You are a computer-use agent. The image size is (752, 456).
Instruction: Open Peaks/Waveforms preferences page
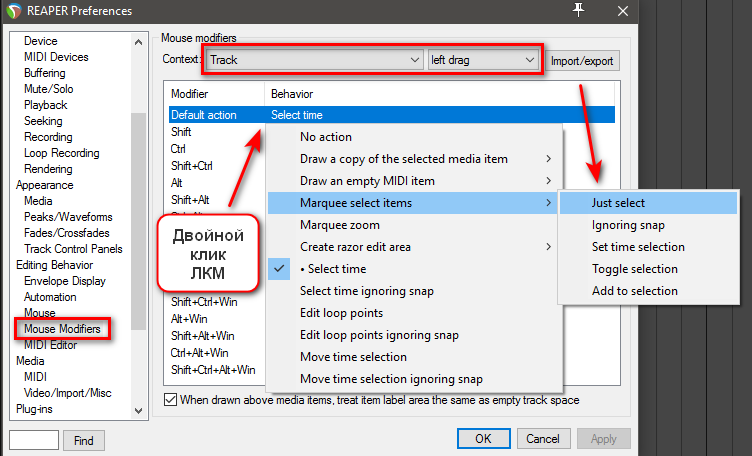coord(68,217)
